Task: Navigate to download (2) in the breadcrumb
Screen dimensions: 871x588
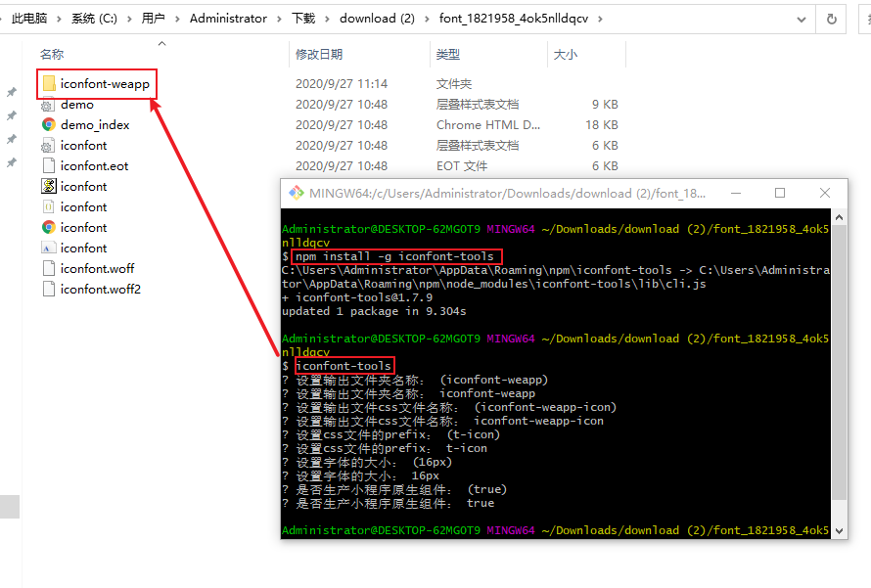Action: [x=377, y=19]
